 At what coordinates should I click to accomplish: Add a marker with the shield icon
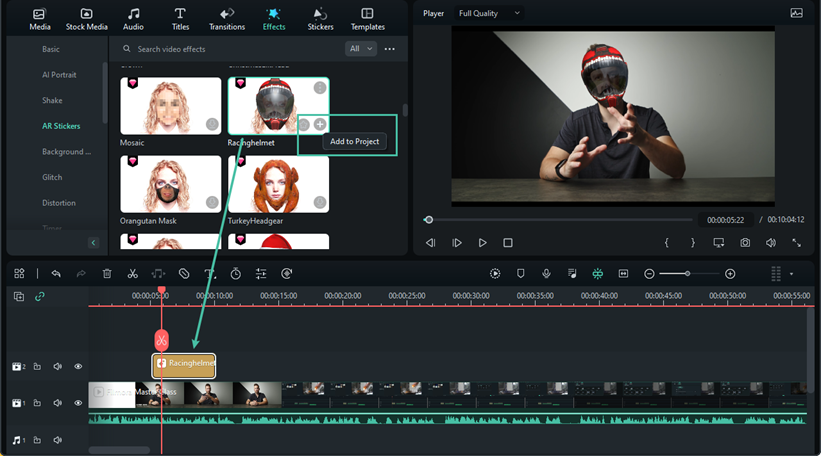(520, 273)
